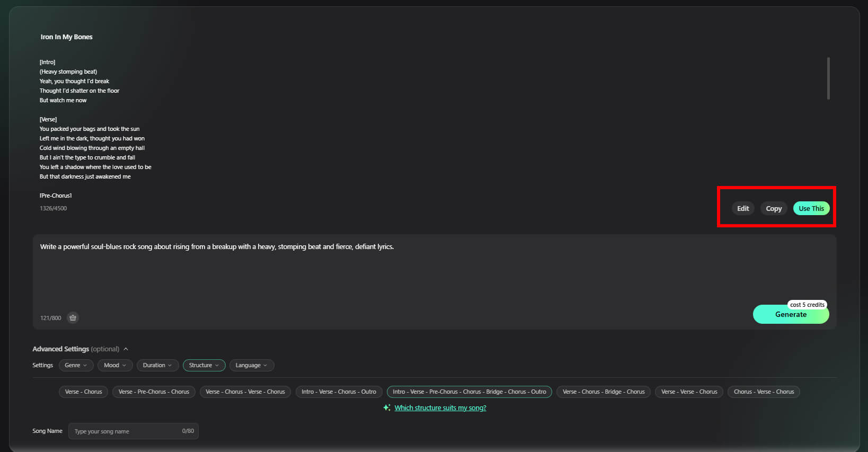Click the line 'But watch me now'

click(63, 100)
